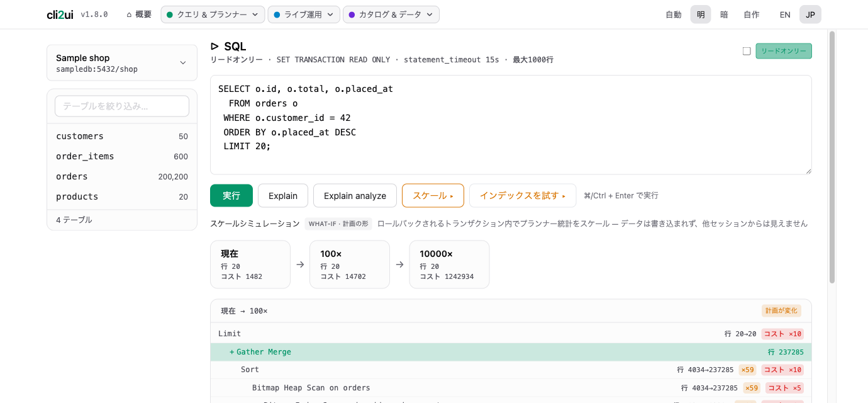Open the カタログ & データ dropdown menu

391,14
